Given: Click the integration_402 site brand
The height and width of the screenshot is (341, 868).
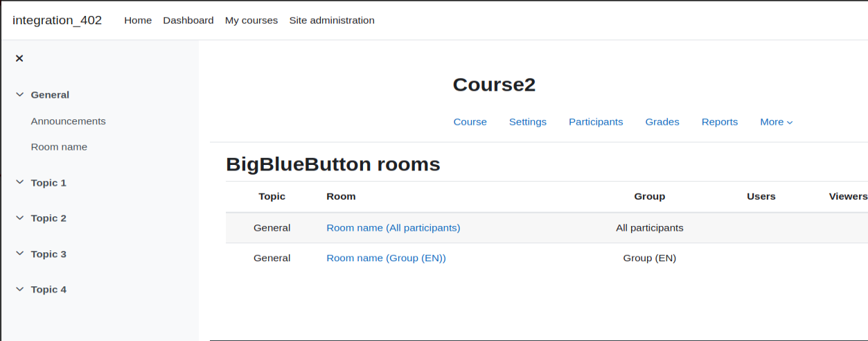Looking at the screenshot, I should point(57,21).
